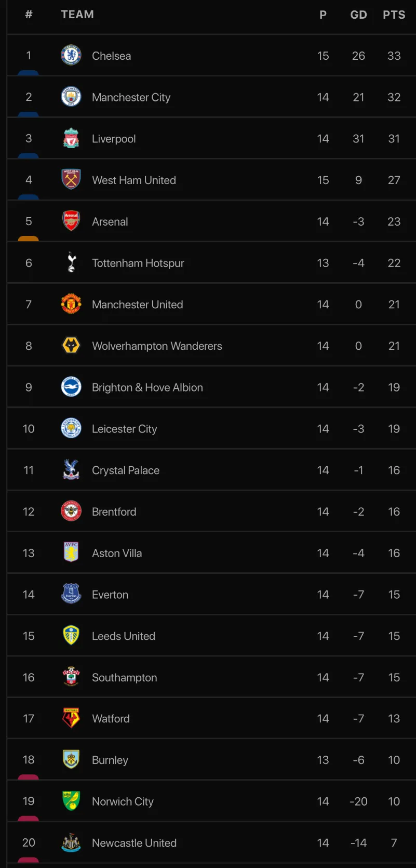Select the Everton team row name
Image resolution: width=416 pixels, height=868 pixels.
pos(110,595)
